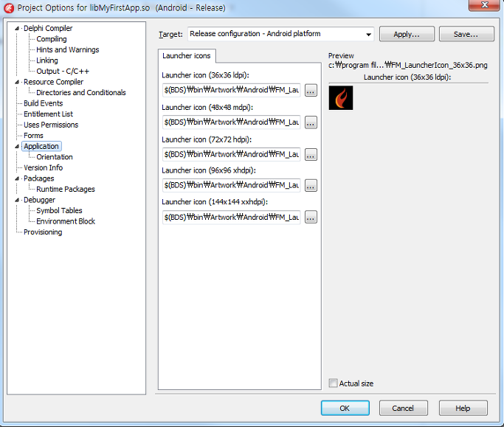
Task: Select Provisioning tree item
Action: click(43, 232)
